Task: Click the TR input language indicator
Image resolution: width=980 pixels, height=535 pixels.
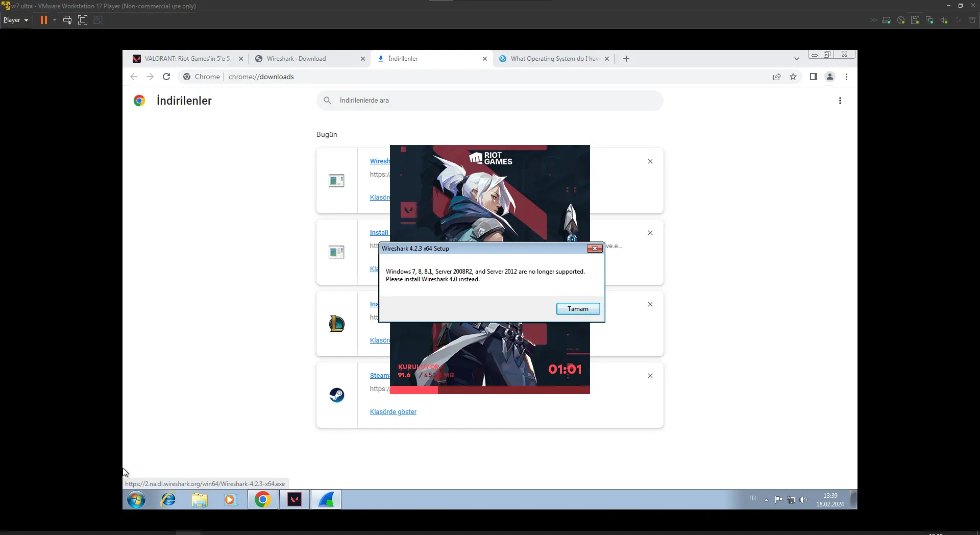Action: click(x=752, y=499)
